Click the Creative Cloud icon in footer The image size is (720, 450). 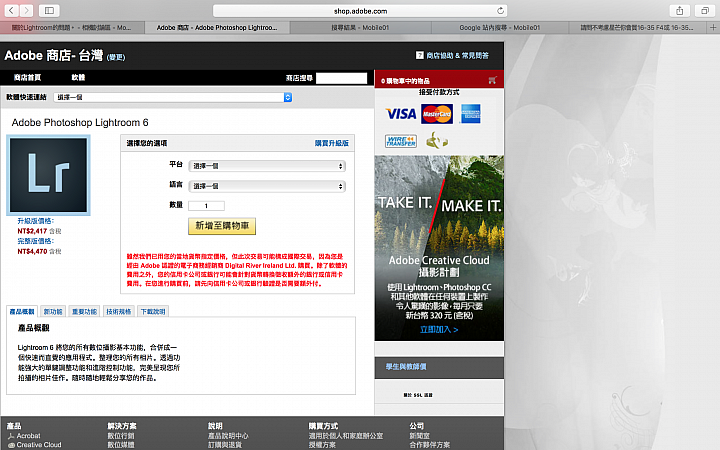click(x=11, y=445)
